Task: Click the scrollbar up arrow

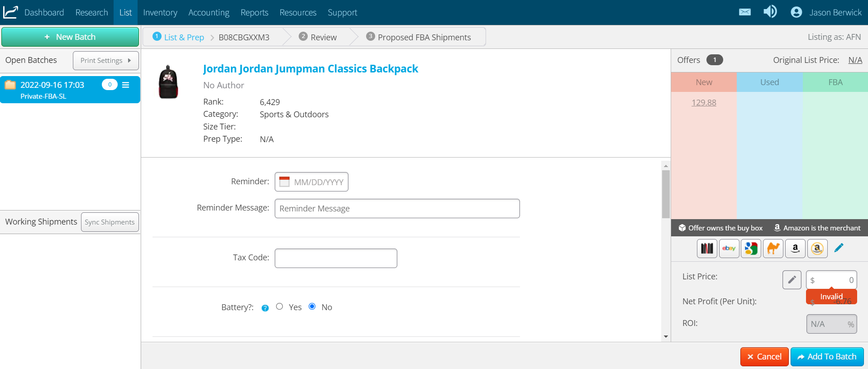Action: click(x=666, y=166)
